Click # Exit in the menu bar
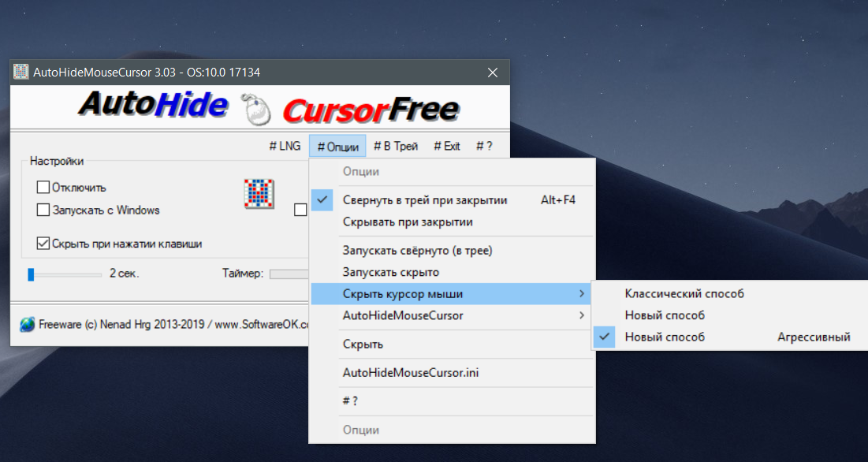This screenshot has height=462, width=868. [x=447, y=146]
